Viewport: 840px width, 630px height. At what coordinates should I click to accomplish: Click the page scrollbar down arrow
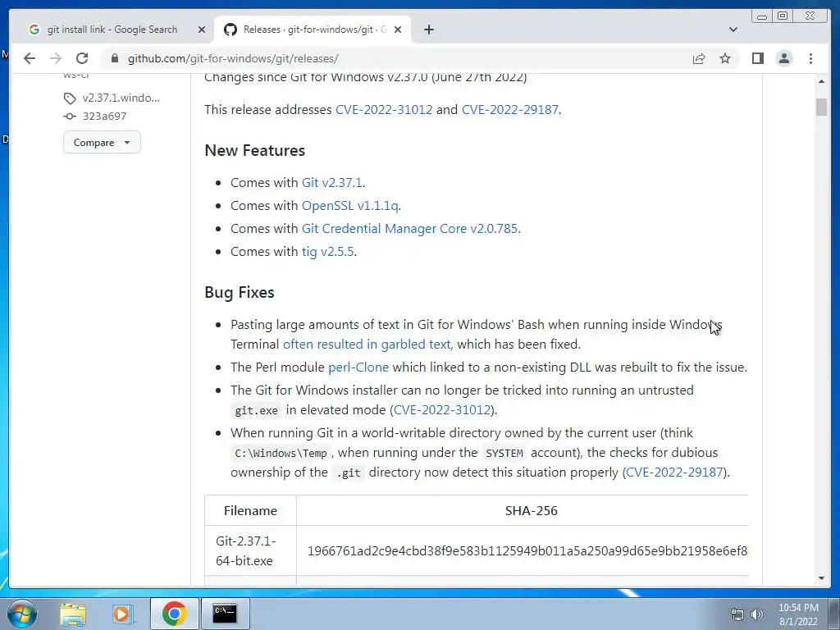click(821, 578)
